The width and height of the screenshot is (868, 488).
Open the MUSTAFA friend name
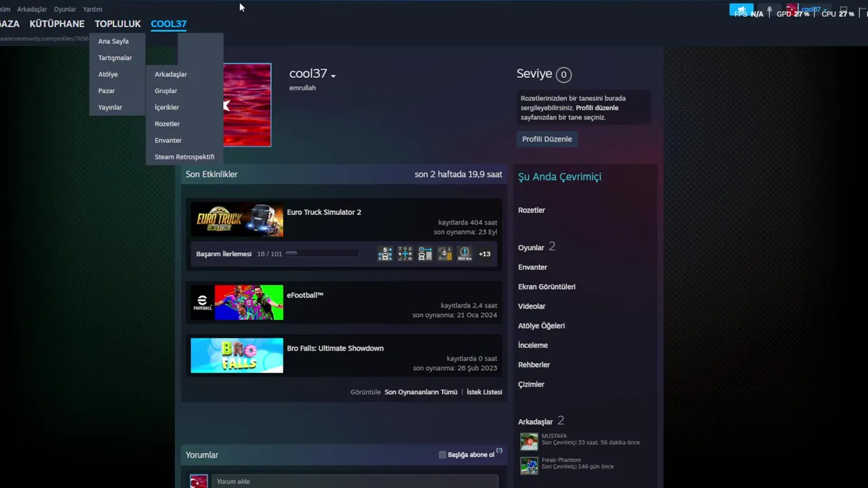coord(554,436)
